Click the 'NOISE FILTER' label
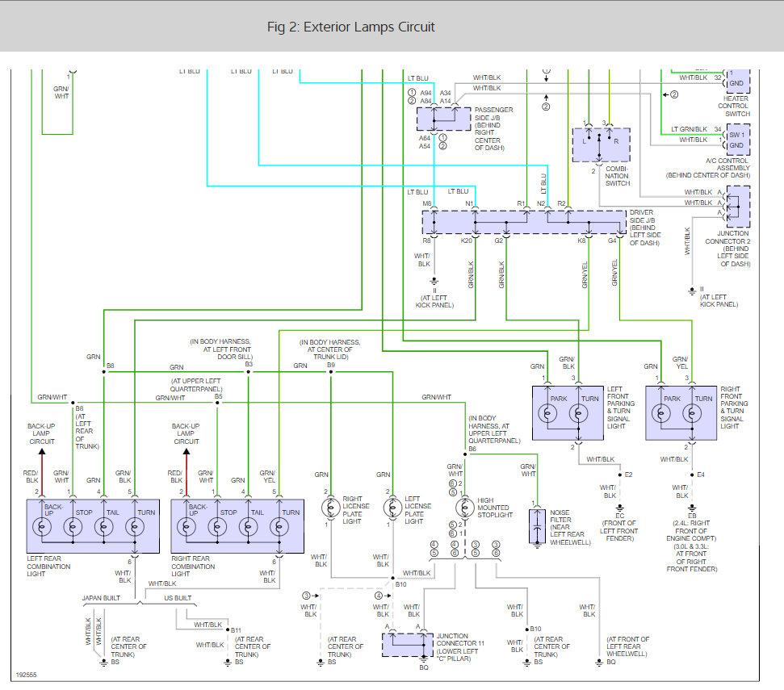 tap(560, 516)
